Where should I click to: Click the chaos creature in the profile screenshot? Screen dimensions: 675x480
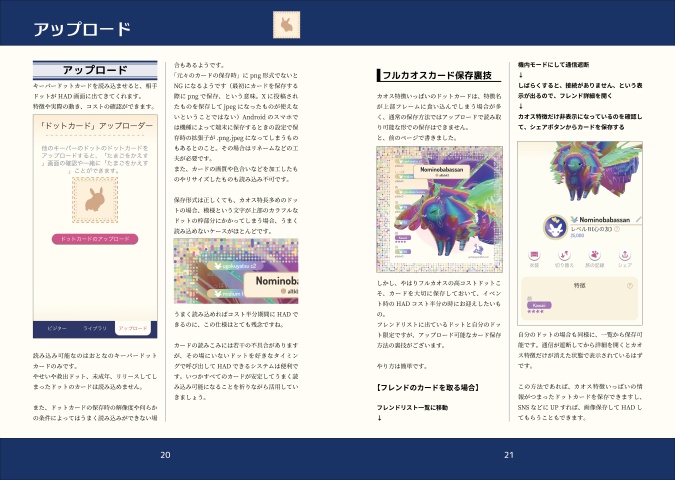pos(594,172)
